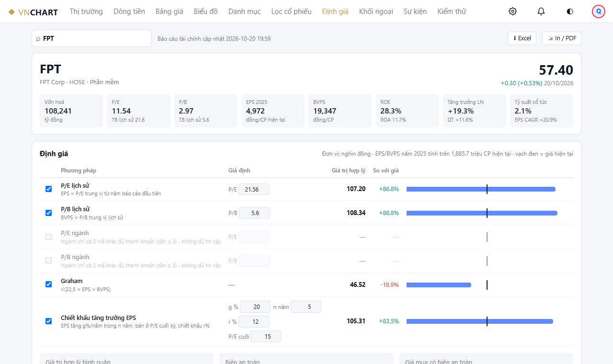Export data with the Excel button
Viewport: 613px width, 364px height.
tap(522, 38)
